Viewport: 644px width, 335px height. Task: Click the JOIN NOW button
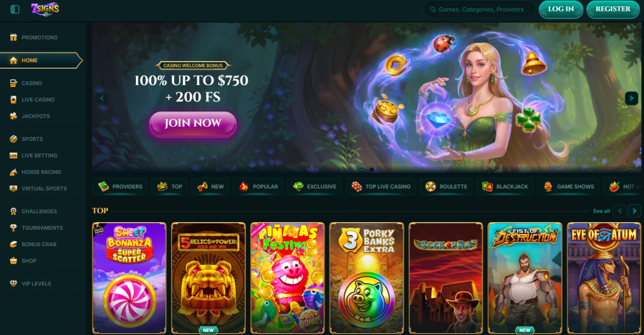pos(192,123)
